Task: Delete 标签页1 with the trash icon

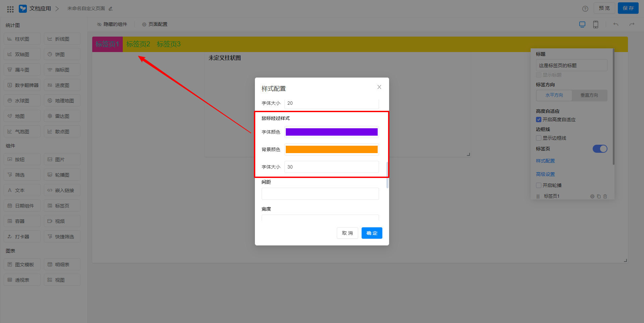Action: point(605,196)
